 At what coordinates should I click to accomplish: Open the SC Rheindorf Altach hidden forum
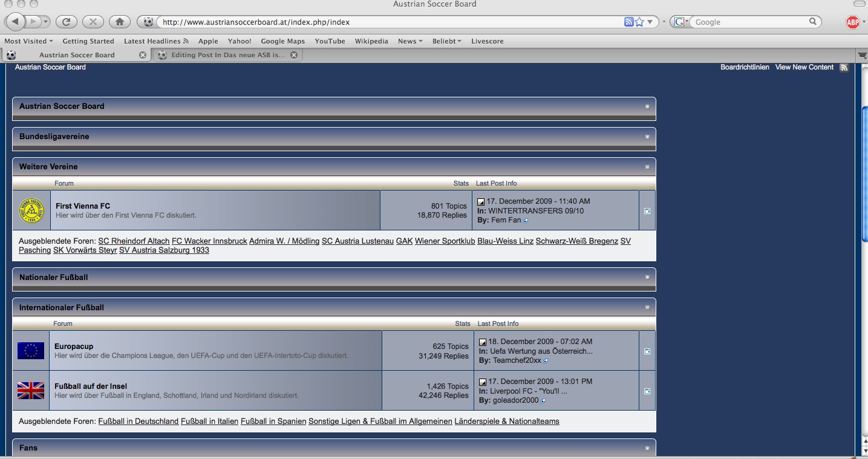click(x=134, y=241)
